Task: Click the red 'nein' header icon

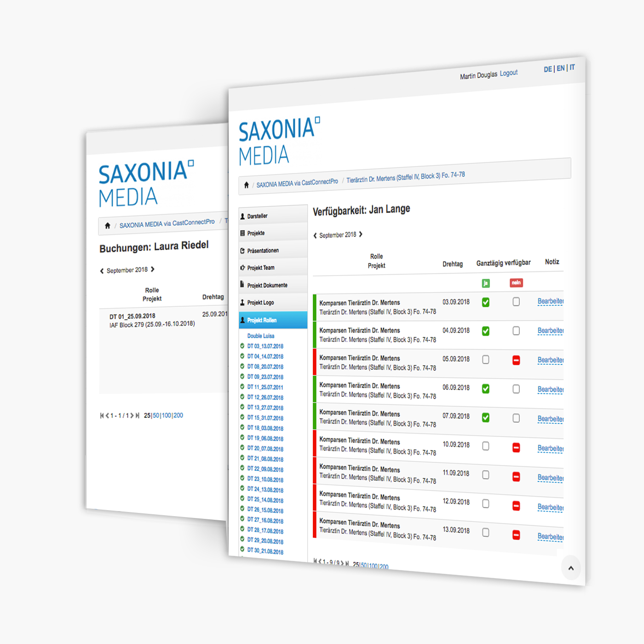Action: (x=516, y=283)
